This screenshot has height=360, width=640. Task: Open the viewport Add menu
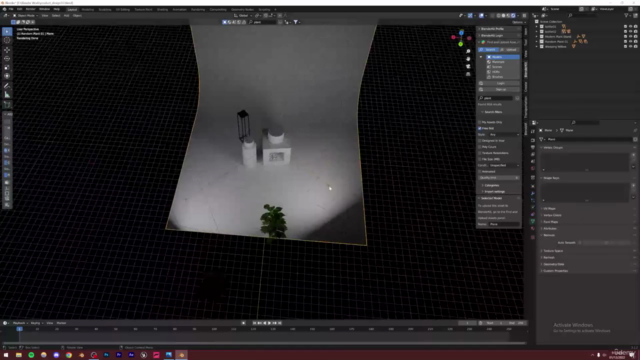pos(67,16)
